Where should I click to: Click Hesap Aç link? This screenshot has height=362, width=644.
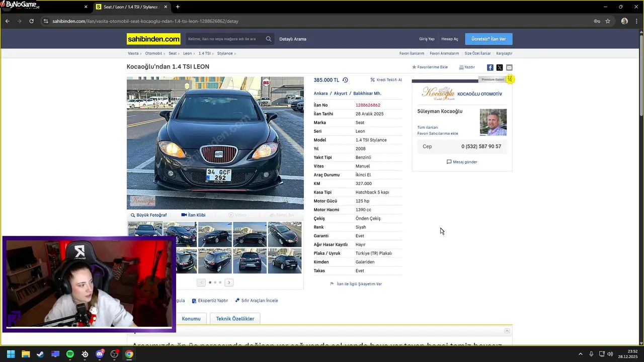(450, 39)
